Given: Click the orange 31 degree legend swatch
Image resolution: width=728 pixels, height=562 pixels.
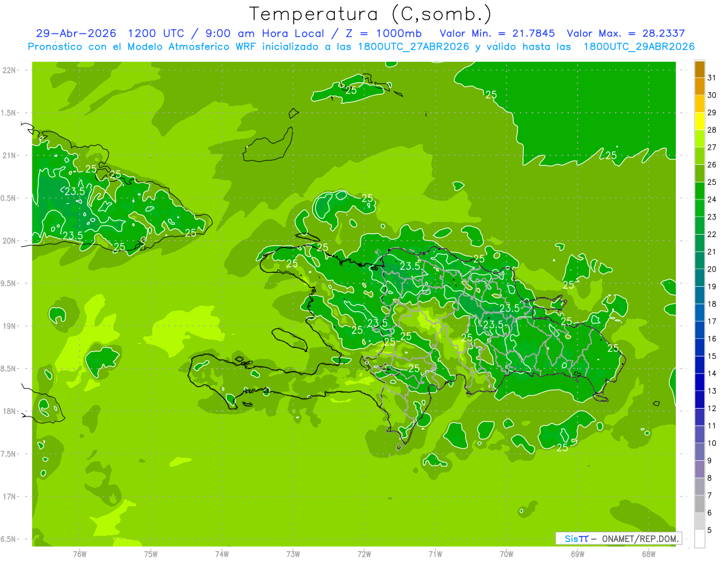Looking at the screenshot, I should click(699, 70).
